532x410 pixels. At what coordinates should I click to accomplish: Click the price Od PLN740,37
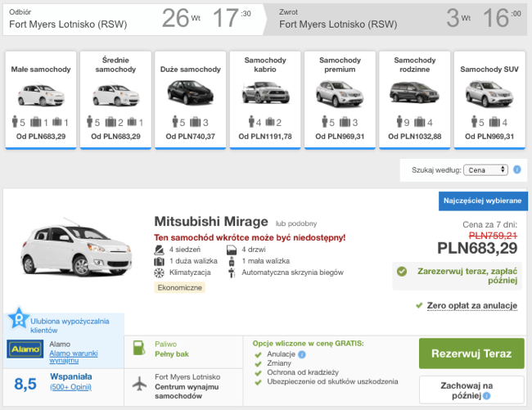[x=191, y=137]
